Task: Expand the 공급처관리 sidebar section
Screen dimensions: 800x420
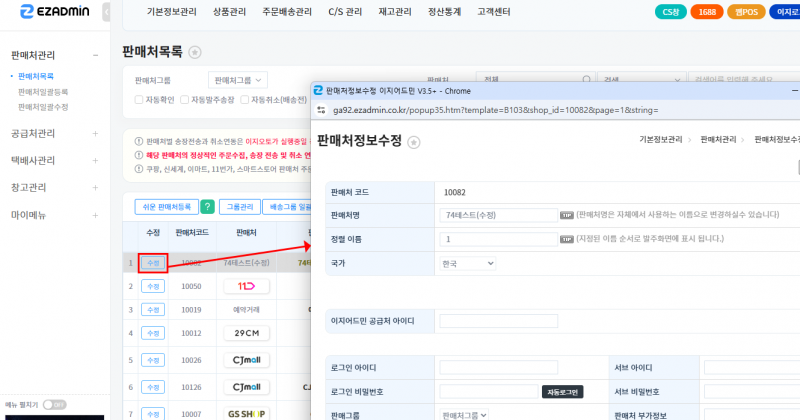Action: [x=95, y=134]
